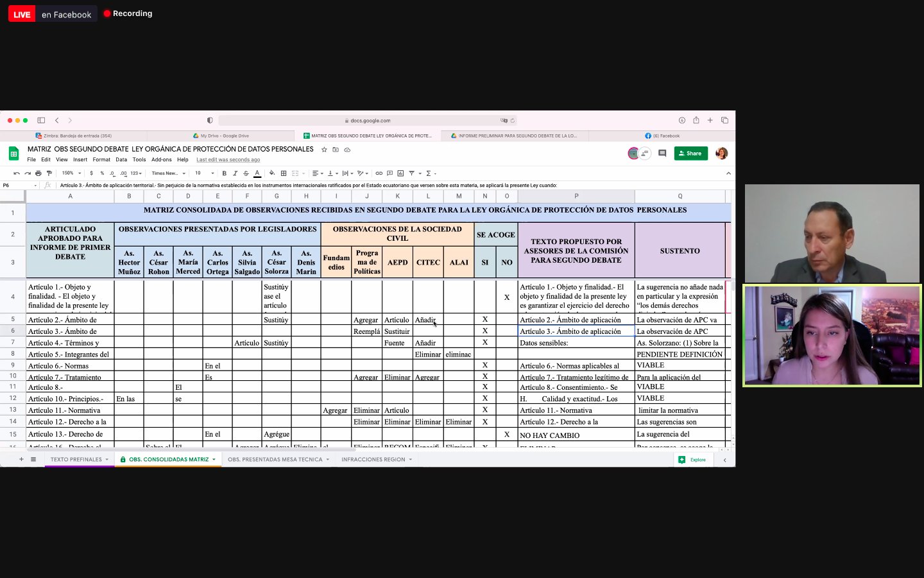The image size is (924, 578).
Task: Click Safari downloads icon
Action: click(x=682, y=120)
